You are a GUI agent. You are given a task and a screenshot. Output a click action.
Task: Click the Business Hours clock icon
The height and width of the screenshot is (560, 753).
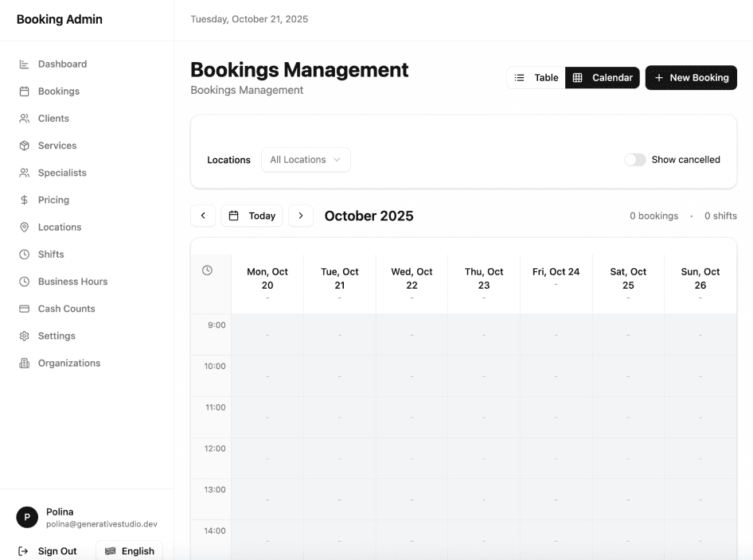[24, 282]
